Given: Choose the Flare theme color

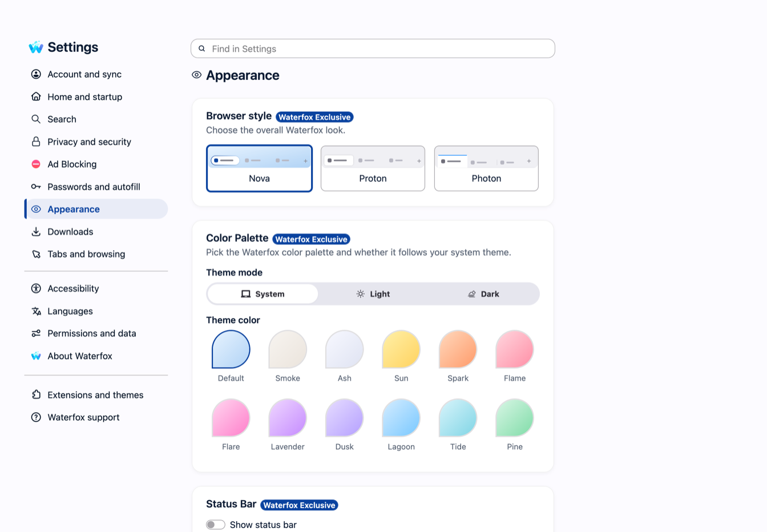Looking at the screenshot, I should point(231,418).
